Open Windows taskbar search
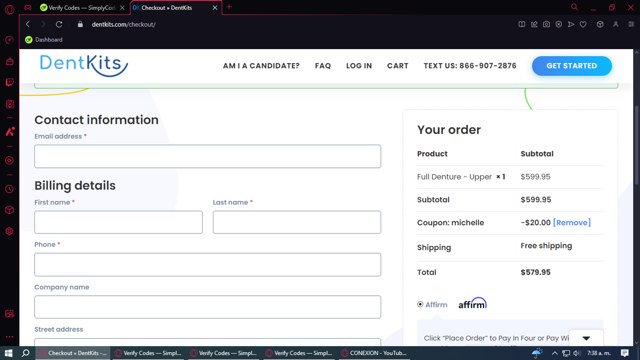This screenshot has width=640, height=360. (x=25, y=353)
